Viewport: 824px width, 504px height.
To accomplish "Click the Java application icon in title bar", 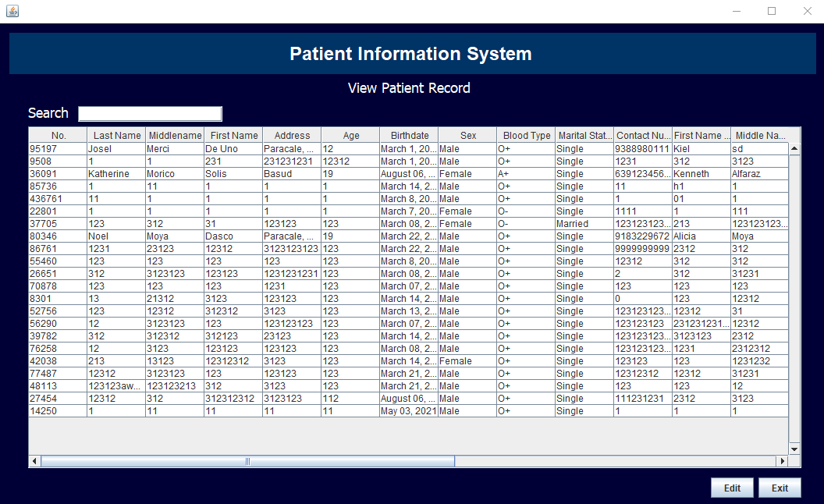I will 12,11.
